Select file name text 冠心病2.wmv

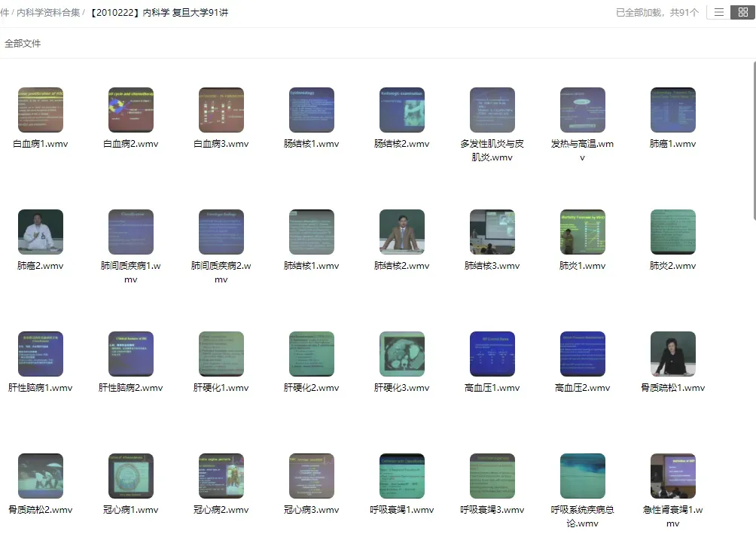tap(221, 510)
